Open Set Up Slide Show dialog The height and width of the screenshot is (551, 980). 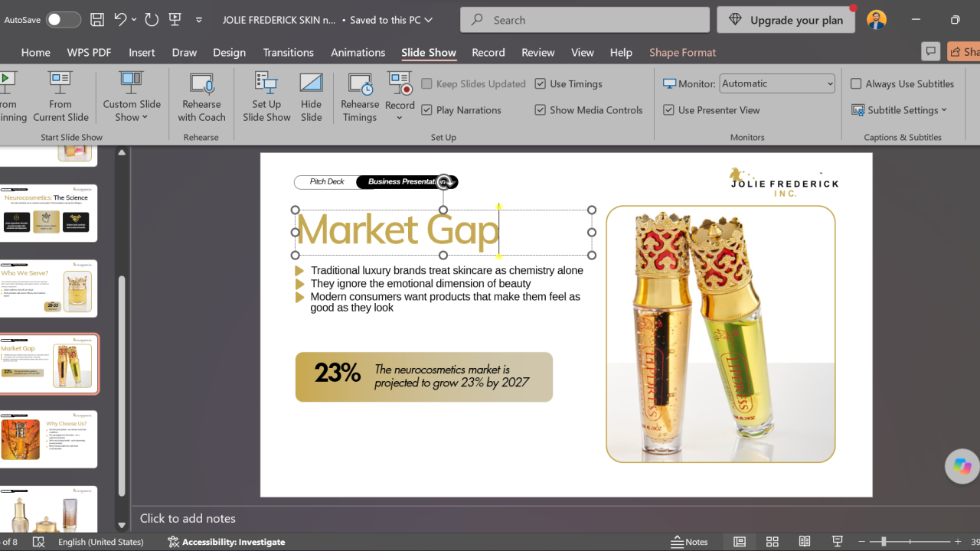(266, 97)
